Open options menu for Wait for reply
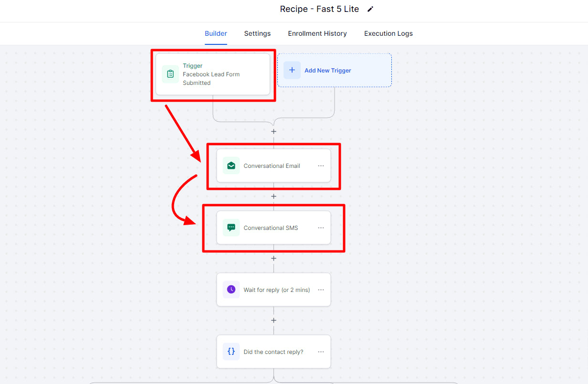Image resolution: width=588 pixels, height=384 pixels. point(321,290)
